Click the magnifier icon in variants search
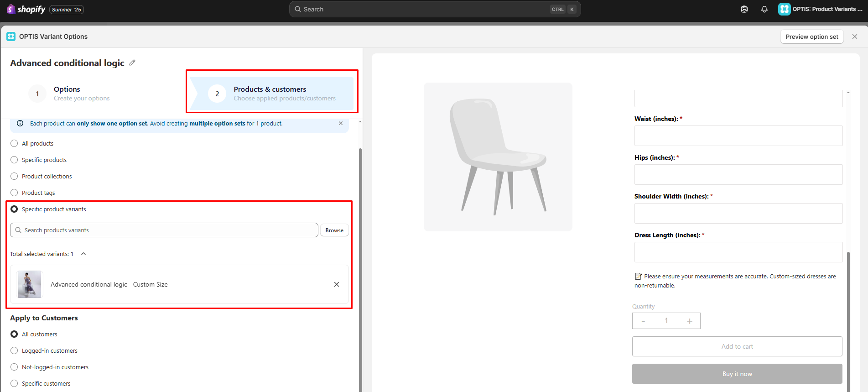 (18, 230)
